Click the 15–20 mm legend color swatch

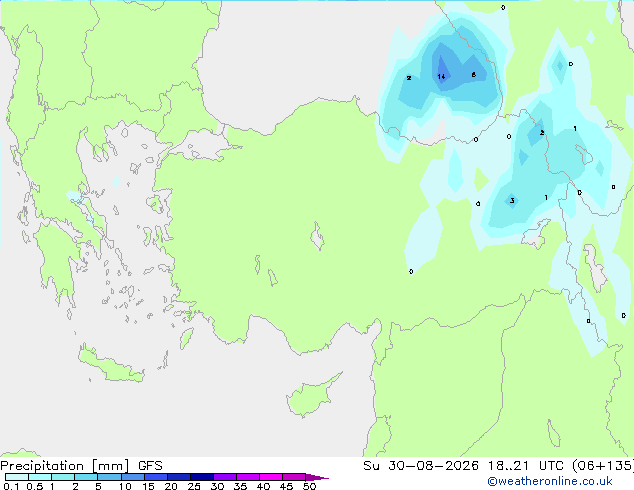click(x=155, y=477)
